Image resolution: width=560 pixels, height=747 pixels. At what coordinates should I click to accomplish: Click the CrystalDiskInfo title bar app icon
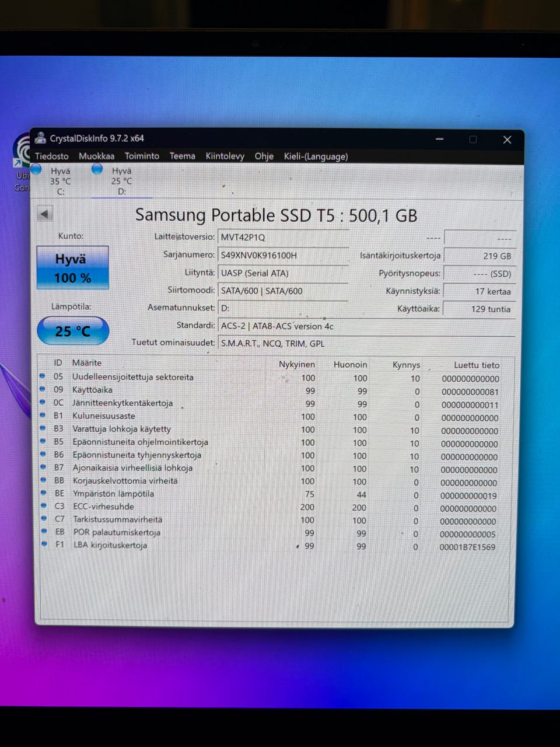(40, 138)
